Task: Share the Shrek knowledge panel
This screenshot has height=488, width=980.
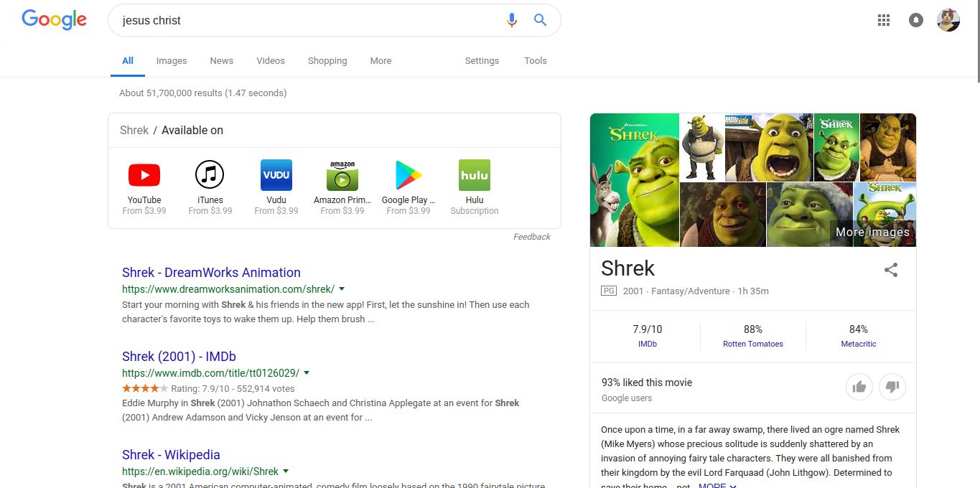Action: (891, 270)
